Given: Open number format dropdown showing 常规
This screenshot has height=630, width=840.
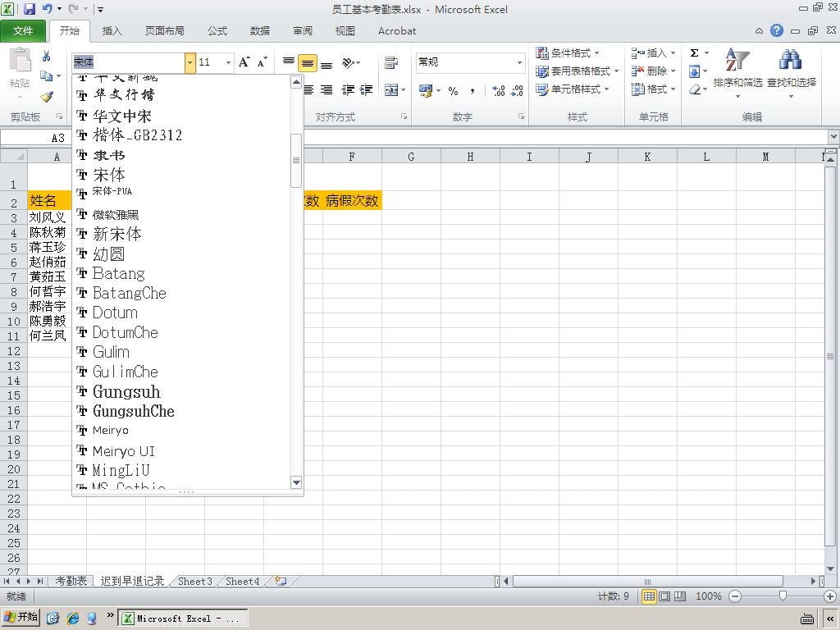Looking at the screenshot, I should coord(519,62).
